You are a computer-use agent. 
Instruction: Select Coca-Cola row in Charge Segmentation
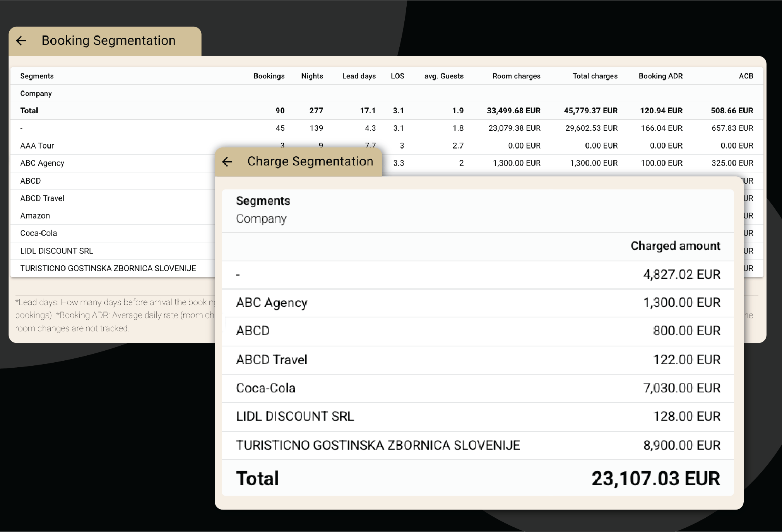265,388
